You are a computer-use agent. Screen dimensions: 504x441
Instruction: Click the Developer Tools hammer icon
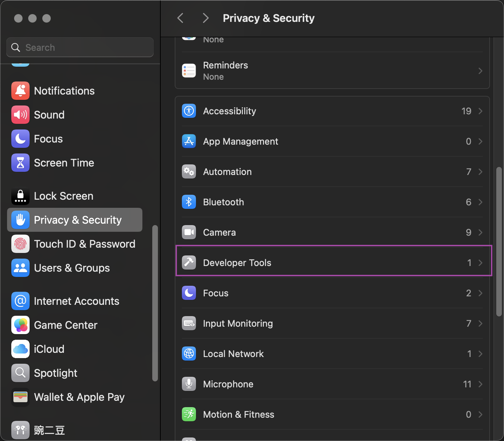click(189, 262)
